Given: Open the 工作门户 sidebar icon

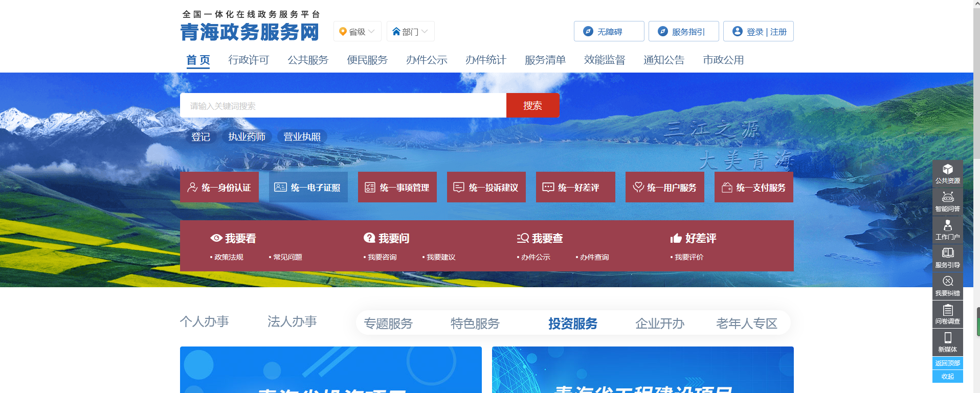Looking at the screenshot, I should point(947,230).
